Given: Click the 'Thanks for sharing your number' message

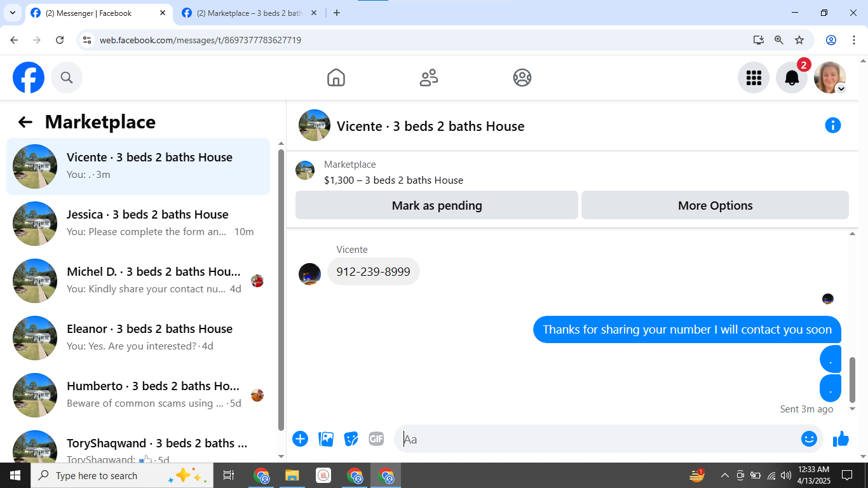Looking at the screenshot, I should click(x=688, y=329).
